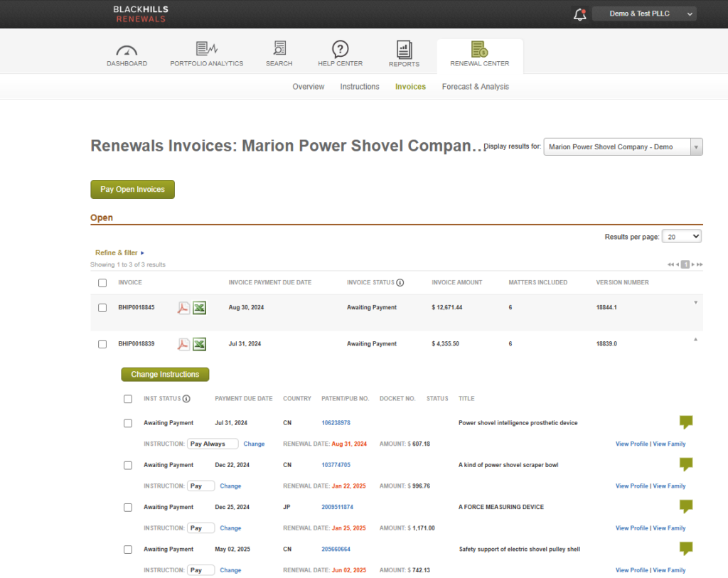The image size is (728, 578).
Task: Expand the Refine & filter section
Action: [x=119, y=252]
